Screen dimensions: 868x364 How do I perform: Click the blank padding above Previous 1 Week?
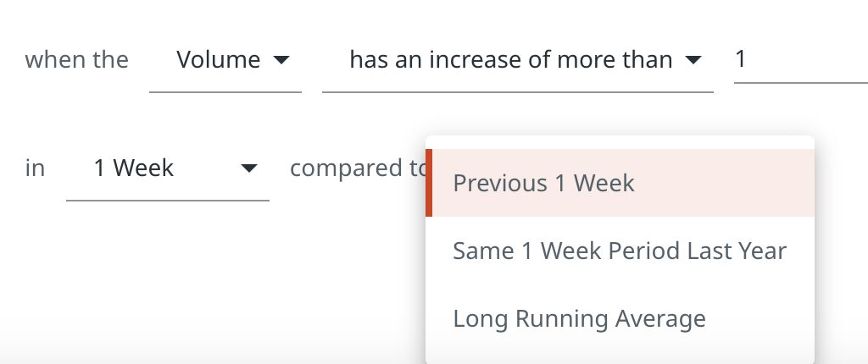[x=620, y=142]
